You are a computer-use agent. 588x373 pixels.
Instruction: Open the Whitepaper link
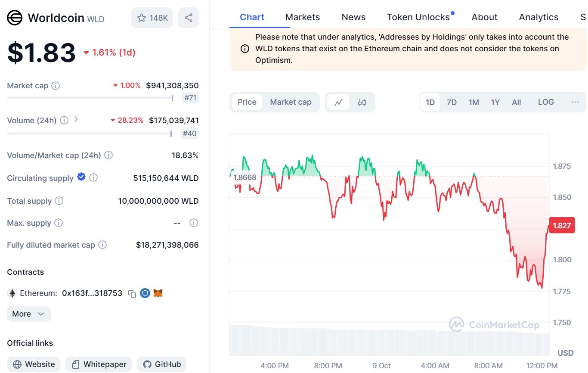pyautogui.click(x=99, y=364)
